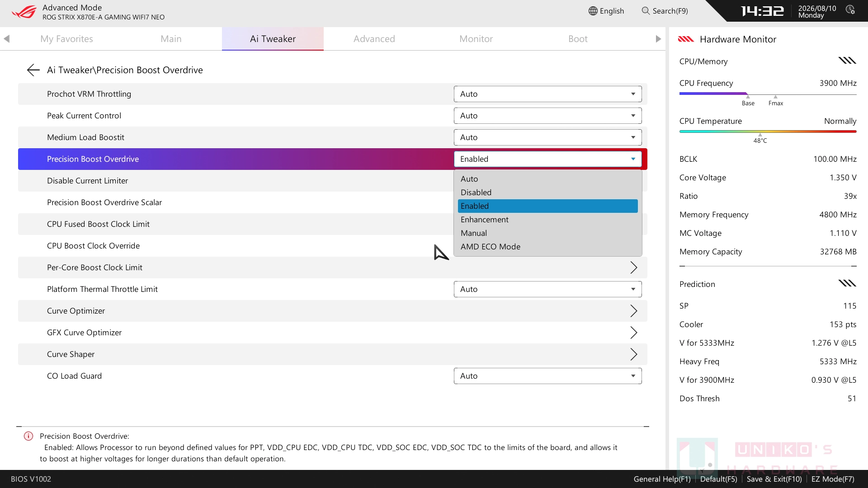Screen dimensions: 868x488
Task: Click the Prediction section stripes icon
Action: [847, 283]
